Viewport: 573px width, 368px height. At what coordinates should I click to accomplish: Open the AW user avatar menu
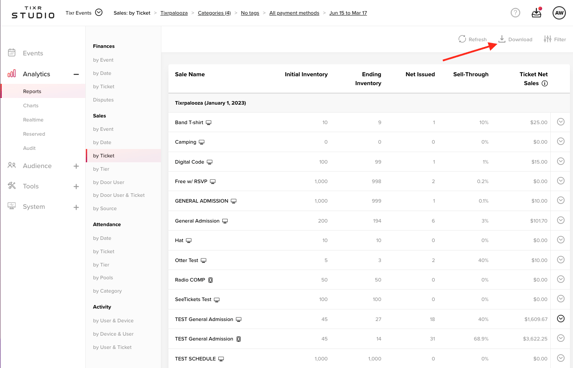pos(559,13)
